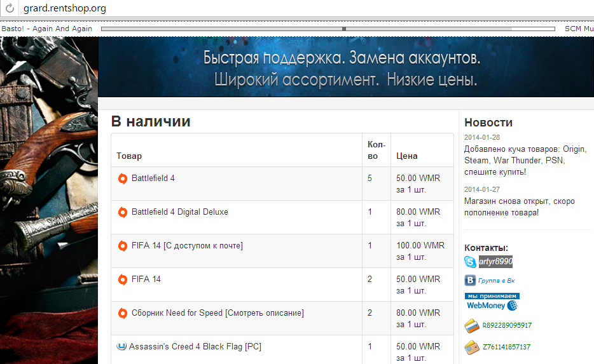The height and width of the screenshot is (364, 594).
Task: Click the Skype icon in contacts
Action: (x=470, y=262)
